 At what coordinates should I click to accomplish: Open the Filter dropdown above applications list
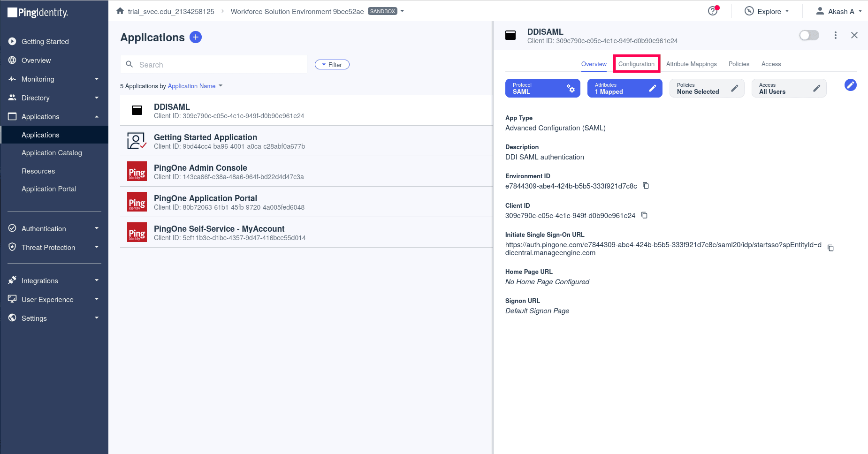pos(332,64)
